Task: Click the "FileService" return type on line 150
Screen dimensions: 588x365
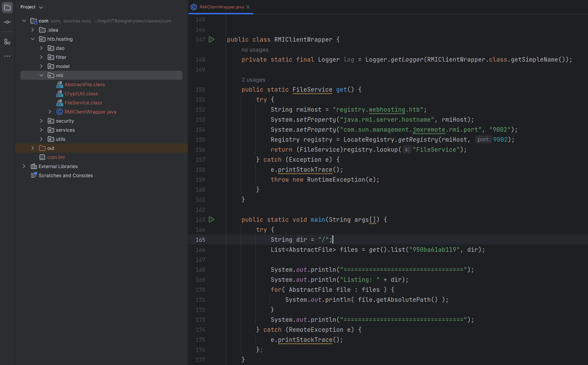Action: pos(312,90)
